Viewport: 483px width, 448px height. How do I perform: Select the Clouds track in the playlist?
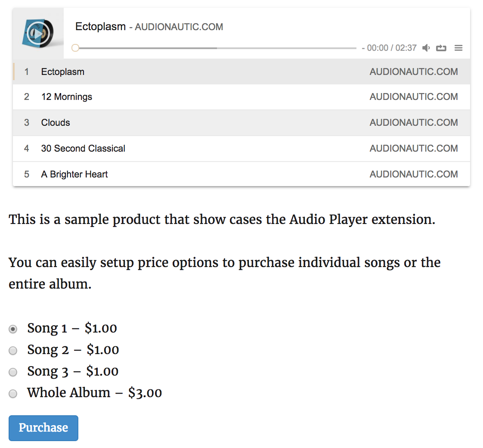pyautogui.click(x=56, y=123)
